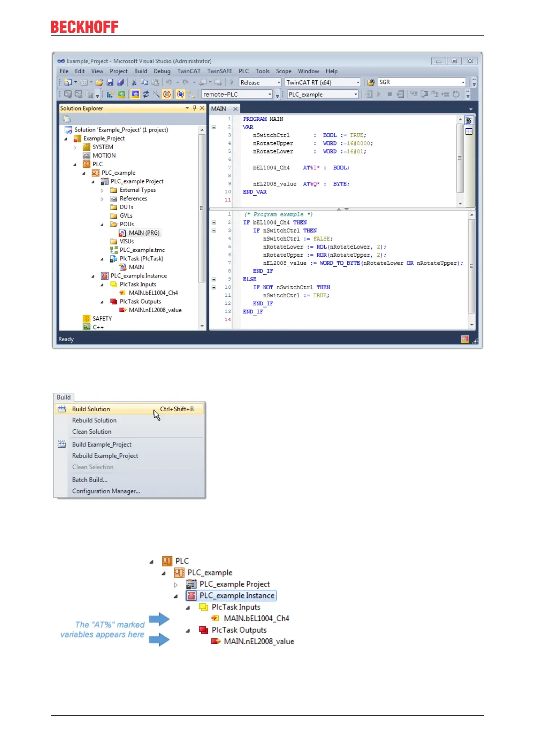Click the status bar notification icon

click(x=465, y=339)
